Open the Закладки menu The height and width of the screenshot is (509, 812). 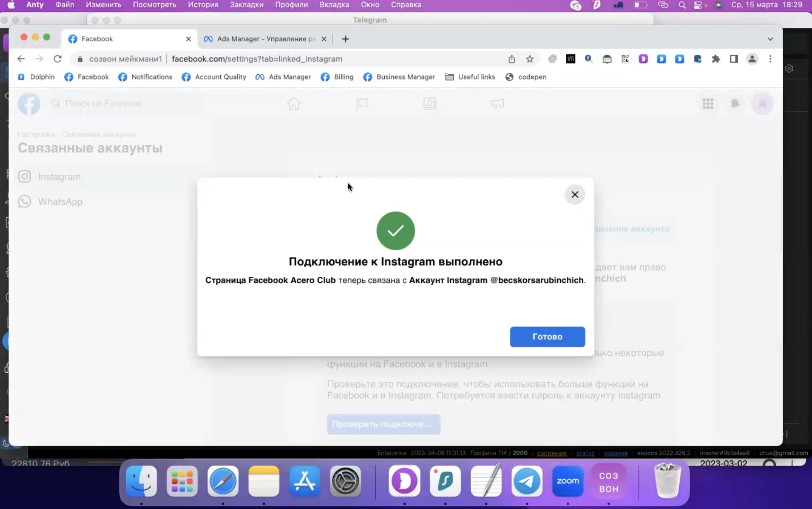(247, 5)
